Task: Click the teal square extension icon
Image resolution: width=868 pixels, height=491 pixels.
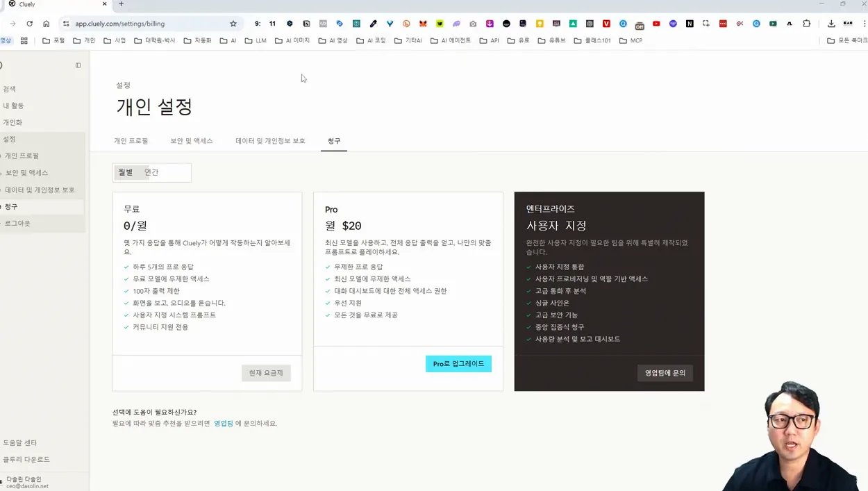Action: pyautogui.click(x=356, y=24)
